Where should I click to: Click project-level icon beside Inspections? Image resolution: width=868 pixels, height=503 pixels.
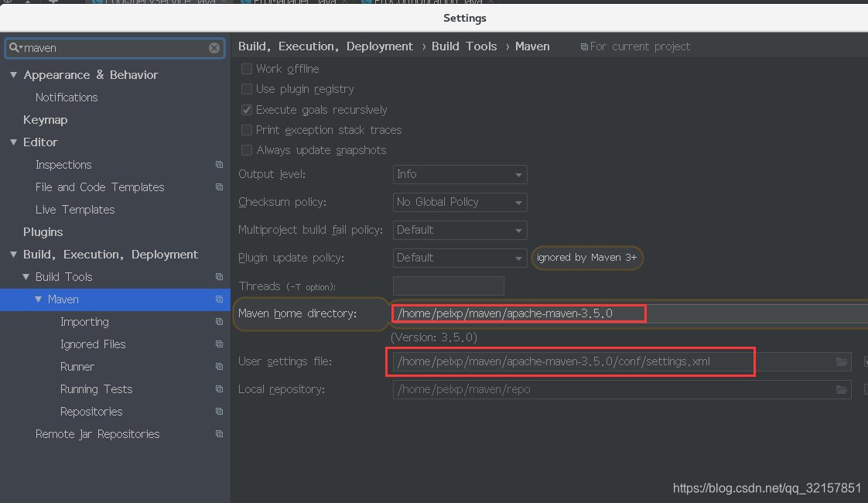tap(219, 165)
